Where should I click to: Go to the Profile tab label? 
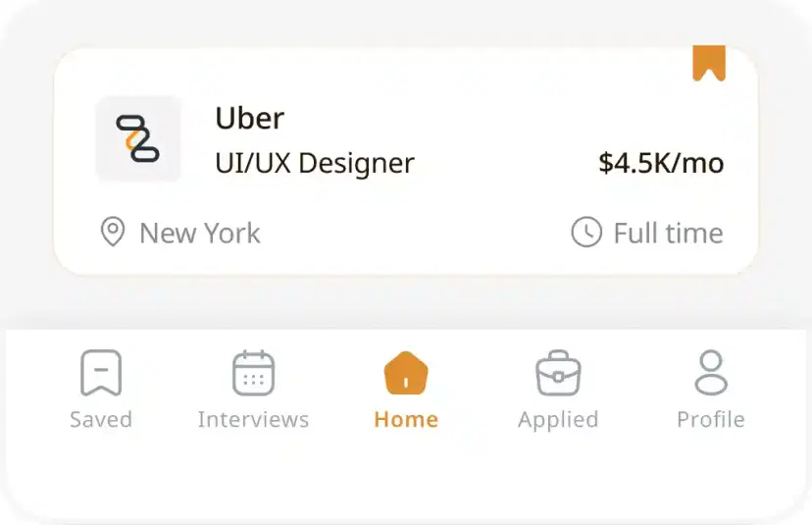pyautogui.click(x=711, y=420)
